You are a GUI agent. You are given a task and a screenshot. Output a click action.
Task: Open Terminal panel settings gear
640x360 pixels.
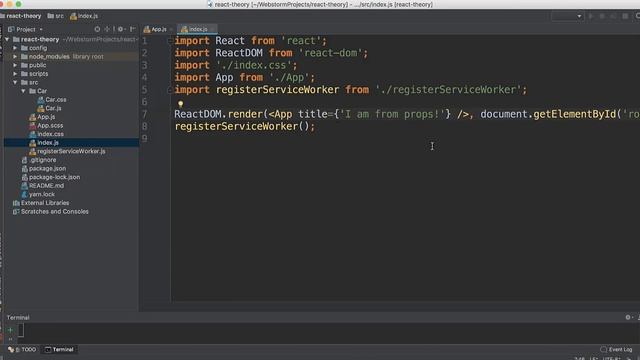pos(628,317)
